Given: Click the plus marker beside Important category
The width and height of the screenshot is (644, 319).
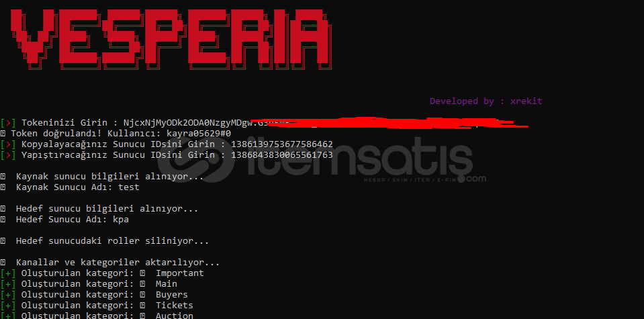Looking at the screenshot, I should point(8,273).
